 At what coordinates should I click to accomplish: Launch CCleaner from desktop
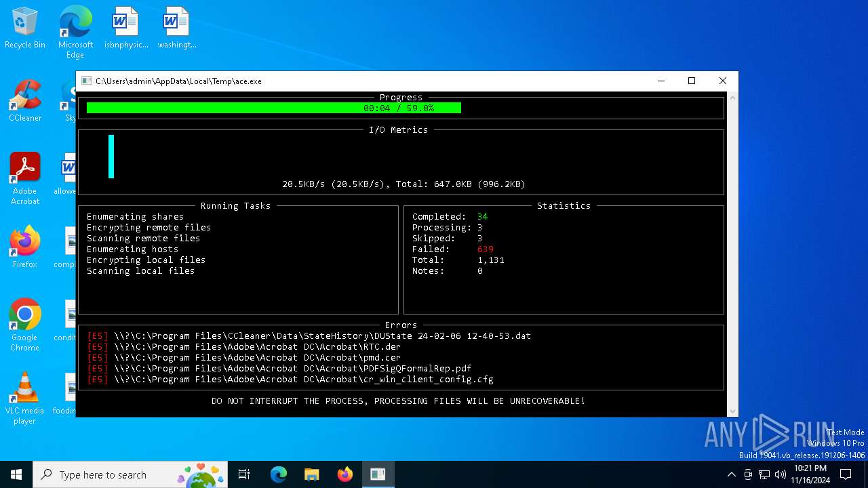click(25, 102)
